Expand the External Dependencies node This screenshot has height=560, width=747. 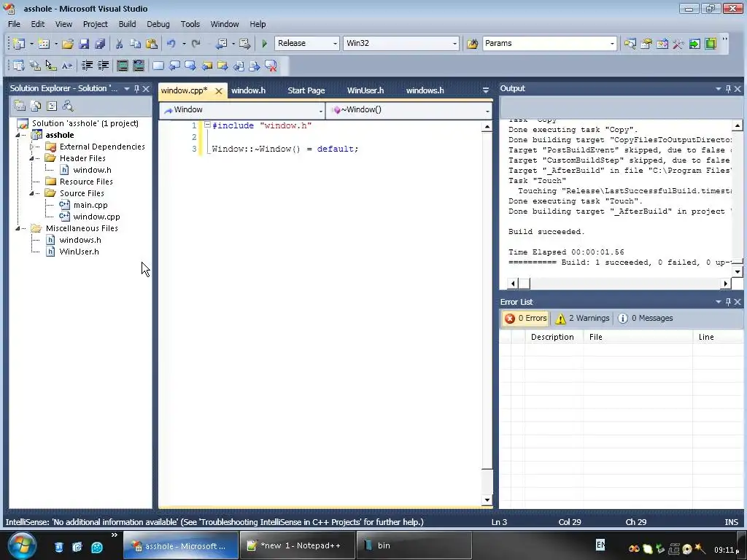click(31, 147)
